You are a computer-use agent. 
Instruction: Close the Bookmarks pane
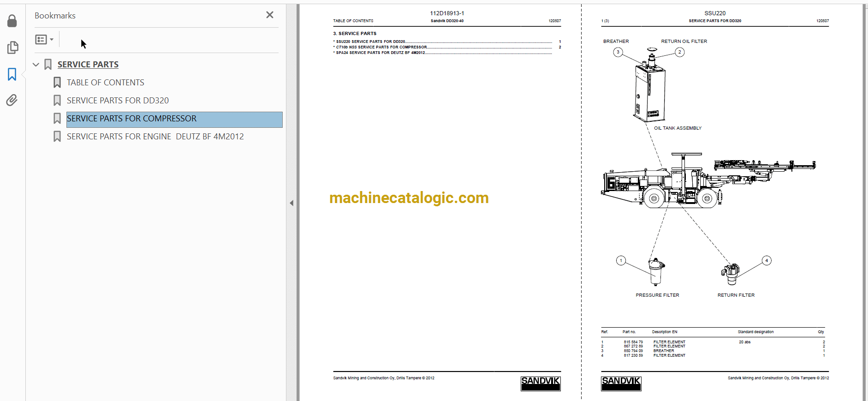(270, 15)
